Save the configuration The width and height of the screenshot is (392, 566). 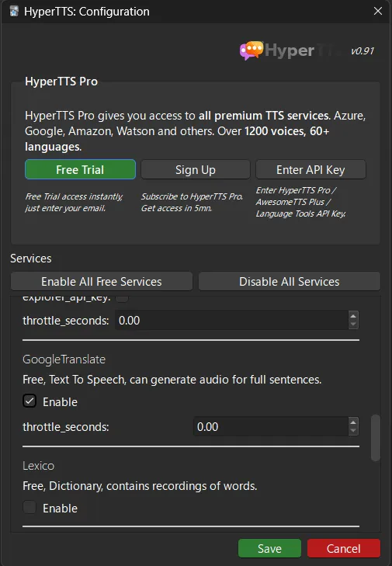269,549
